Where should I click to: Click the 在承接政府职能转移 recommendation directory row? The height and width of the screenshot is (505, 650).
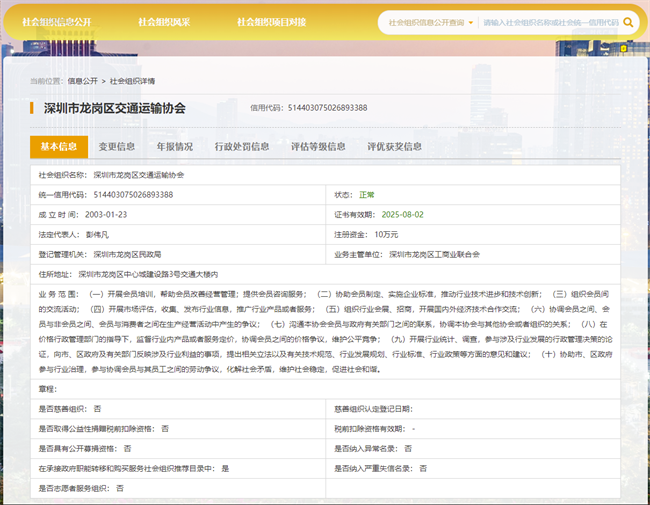178,469
